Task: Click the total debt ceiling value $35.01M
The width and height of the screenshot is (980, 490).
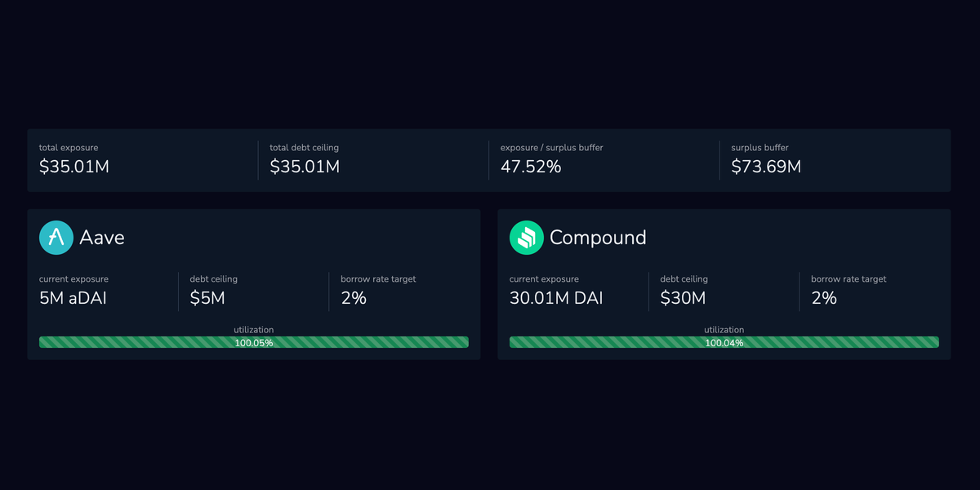Action: (x=305, y=167)
